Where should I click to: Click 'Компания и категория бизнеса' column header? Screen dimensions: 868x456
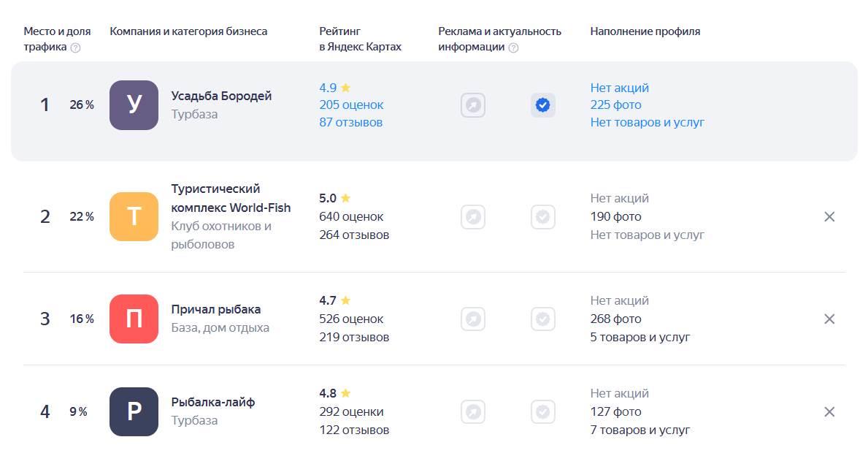(188, 31)
